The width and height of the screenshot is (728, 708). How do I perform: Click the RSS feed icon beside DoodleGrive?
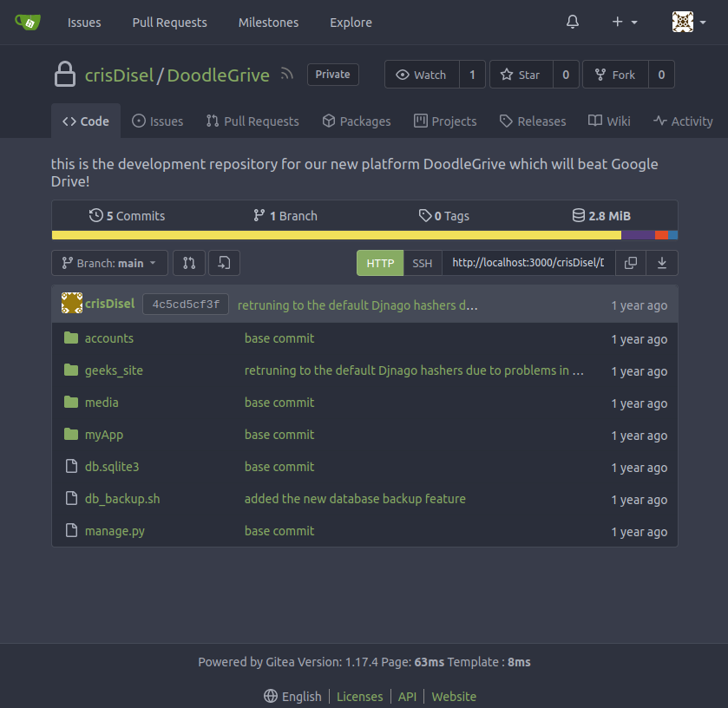[287, 75]
